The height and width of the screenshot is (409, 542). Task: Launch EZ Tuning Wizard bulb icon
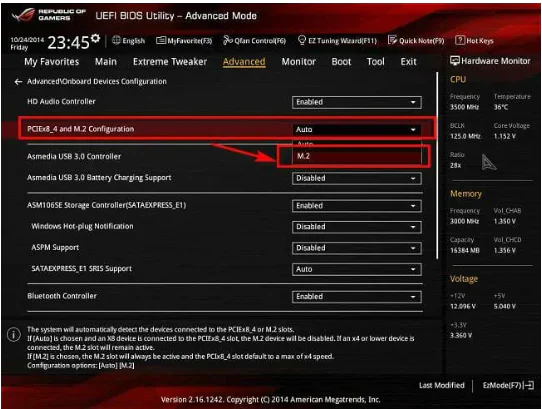click(x=302, y=40)
